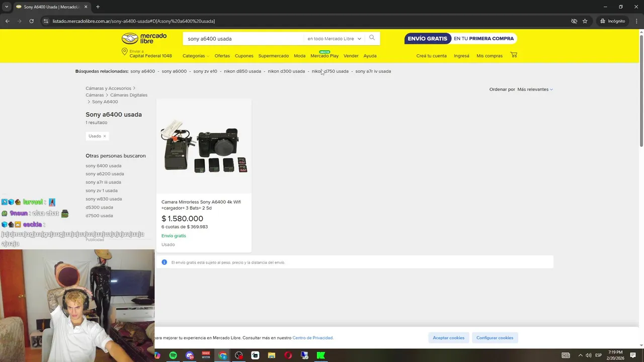Click 'sony 6400 usada' suggested search
Screen dimensions: 644x362
(x=103, y=166)
